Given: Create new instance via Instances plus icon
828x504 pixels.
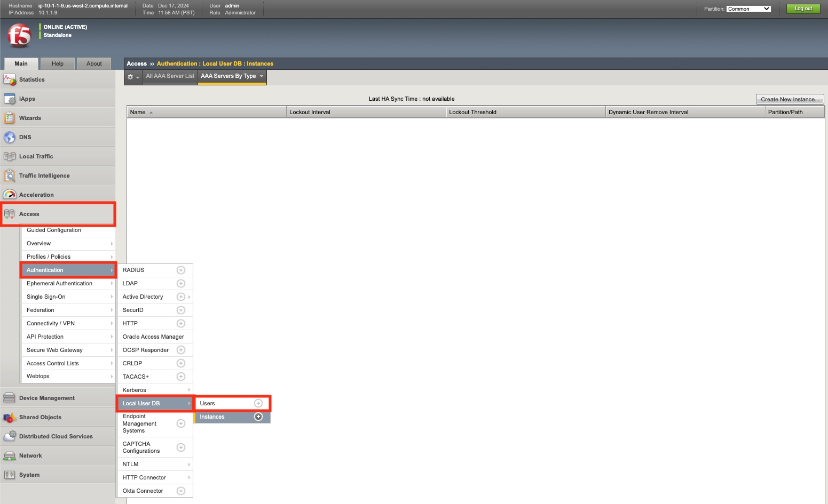Looking at the screenshot, I should tap(258, 417).
